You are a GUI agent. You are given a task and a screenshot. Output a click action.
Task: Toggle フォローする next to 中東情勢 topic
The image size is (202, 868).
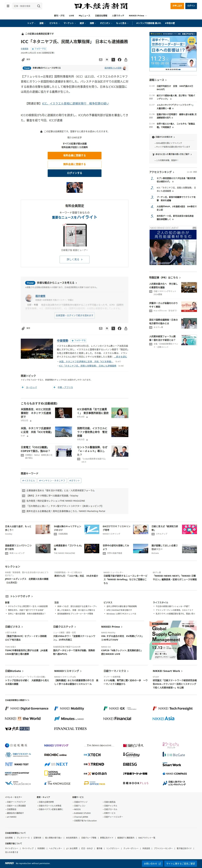(x=78, y=340)
